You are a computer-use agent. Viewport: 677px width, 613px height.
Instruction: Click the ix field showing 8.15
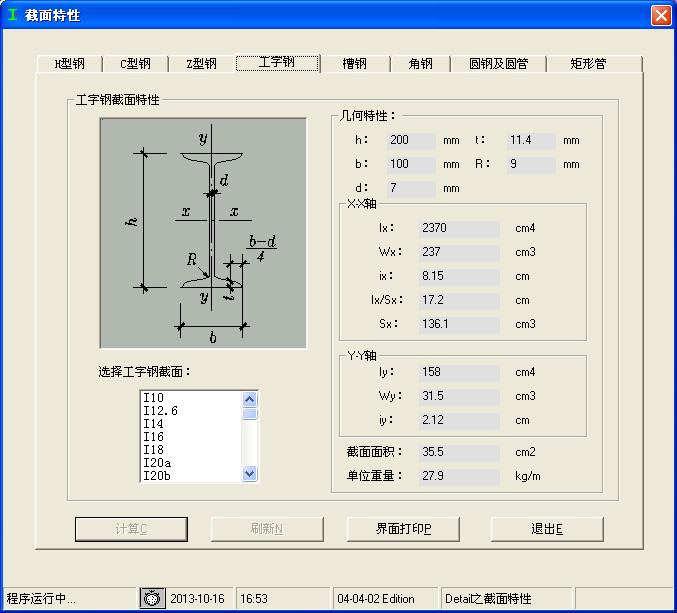pos(459,276)
